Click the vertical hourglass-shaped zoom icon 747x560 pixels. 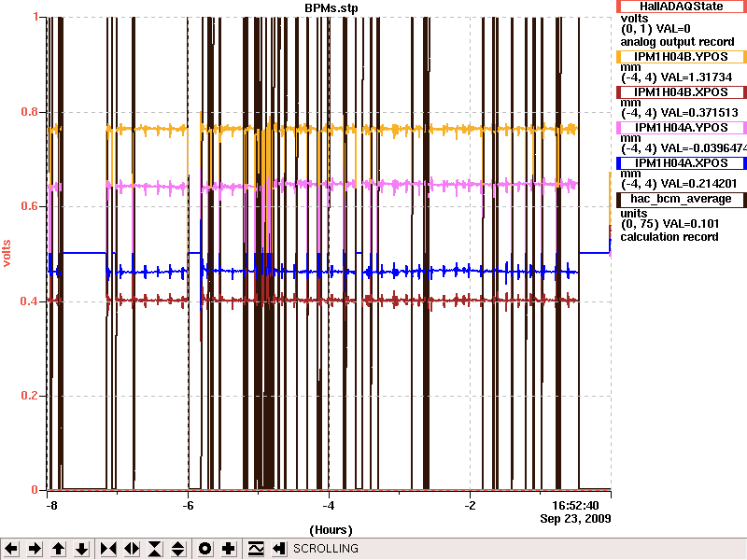coord(155,549)
